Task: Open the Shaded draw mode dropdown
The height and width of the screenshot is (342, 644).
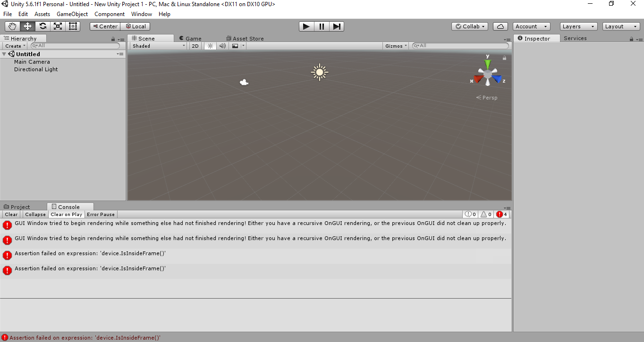Action: [158, 46]
